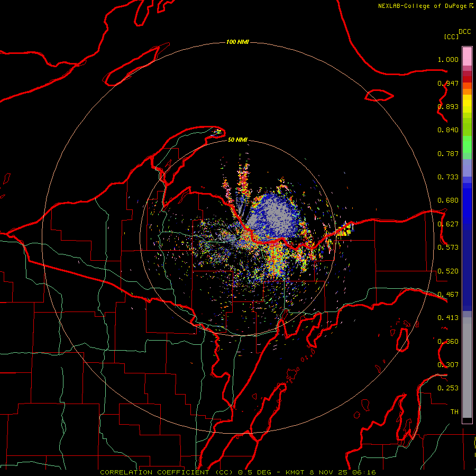
Task: Pick the 0.893 scale value
Action: [x=448, y=106]
